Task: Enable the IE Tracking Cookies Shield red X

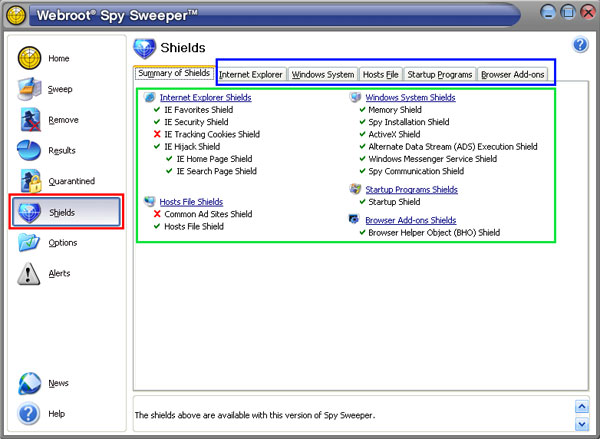Action: coord(157,134)
